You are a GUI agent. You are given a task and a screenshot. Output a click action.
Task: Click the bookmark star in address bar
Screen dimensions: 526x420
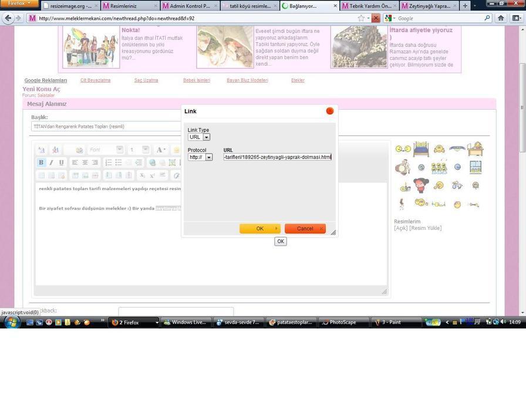tap(361, 18)
